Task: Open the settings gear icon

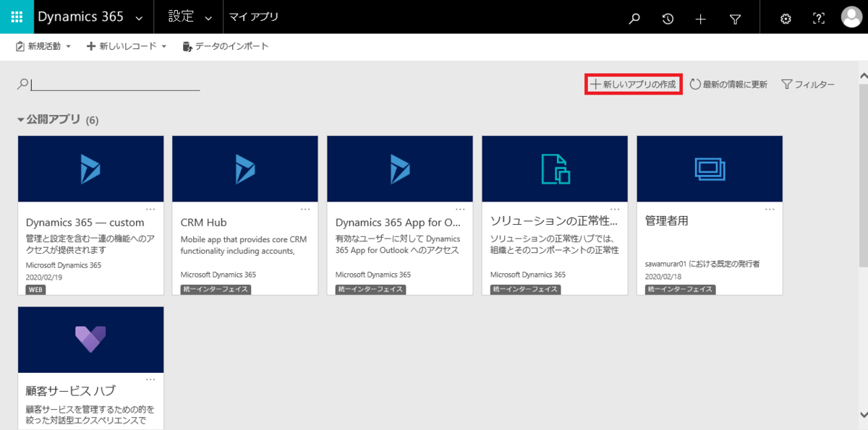Action: click(x=786, y=18)
